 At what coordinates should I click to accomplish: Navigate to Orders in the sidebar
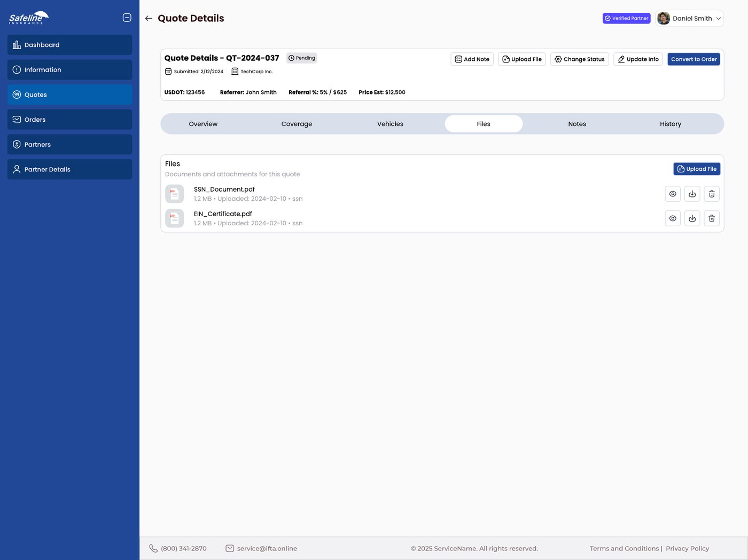coord(69,120)
